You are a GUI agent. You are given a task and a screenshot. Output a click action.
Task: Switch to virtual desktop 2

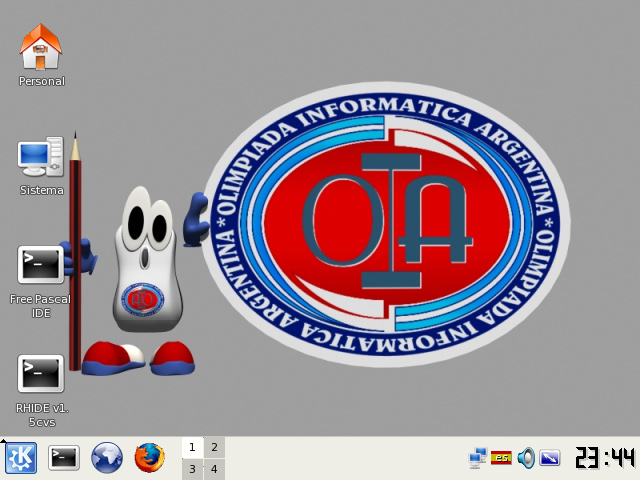[x=214, y=447]
